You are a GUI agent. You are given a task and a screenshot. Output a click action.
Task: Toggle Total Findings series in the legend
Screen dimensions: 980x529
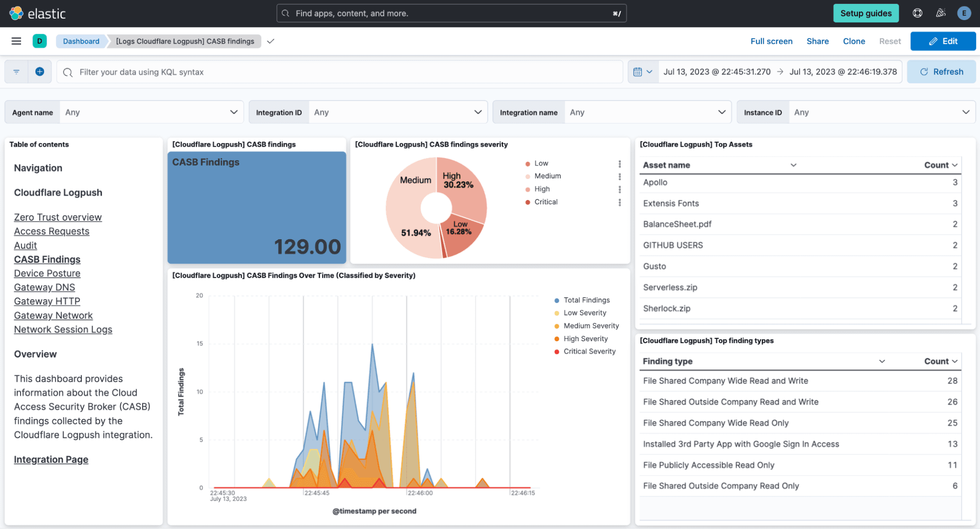[x=586, y=300]
